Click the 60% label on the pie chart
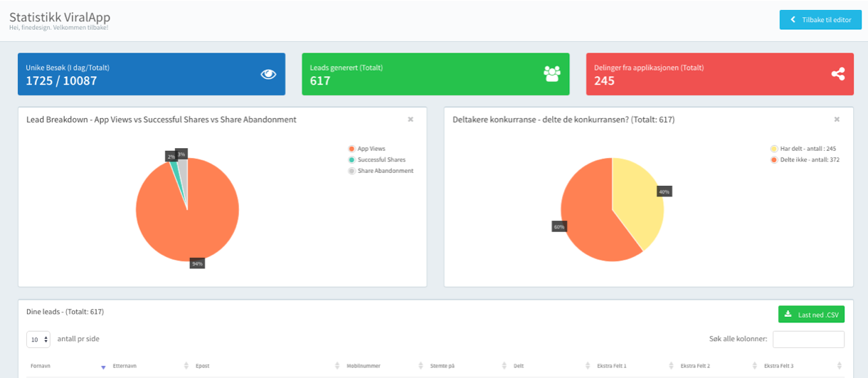868x378 pixels. coord(559,226)
